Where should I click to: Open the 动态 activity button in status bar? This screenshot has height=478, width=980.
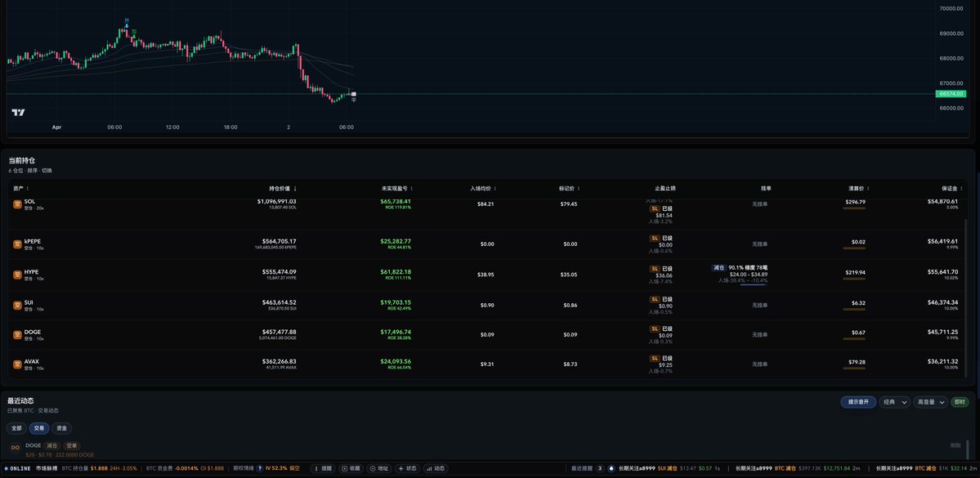(436, 469)
